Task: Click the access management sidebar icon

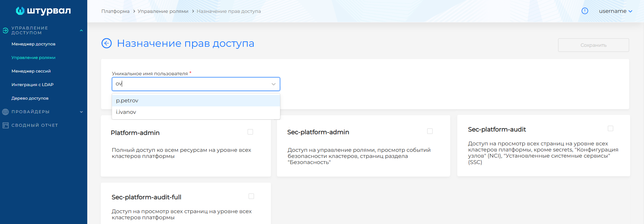Action: 5,30
